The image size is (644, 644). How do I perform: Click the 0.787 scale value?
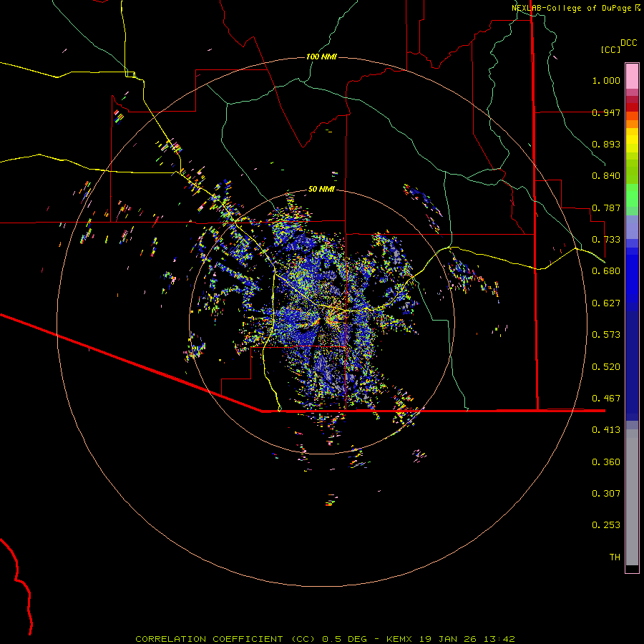pyautogui.click(x=606, y=208)
